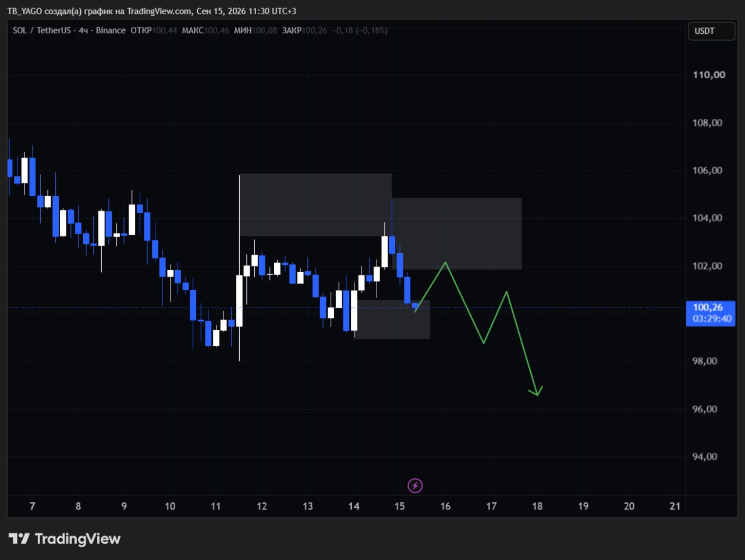Image resolution: width=745 pixels, height=560 pixels.
Task: Click the 106,00 price axis label
Action: pyautogui.click(x=707, y=171)
